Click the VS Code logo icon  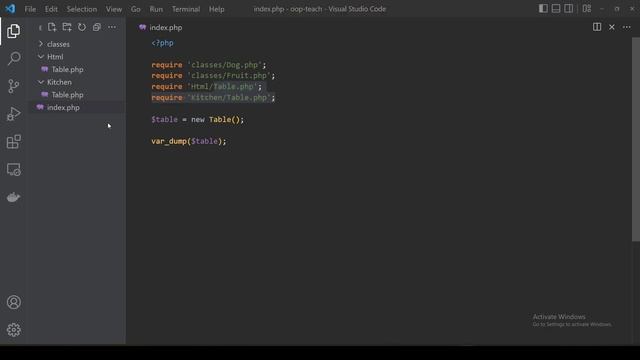[10, 9]
